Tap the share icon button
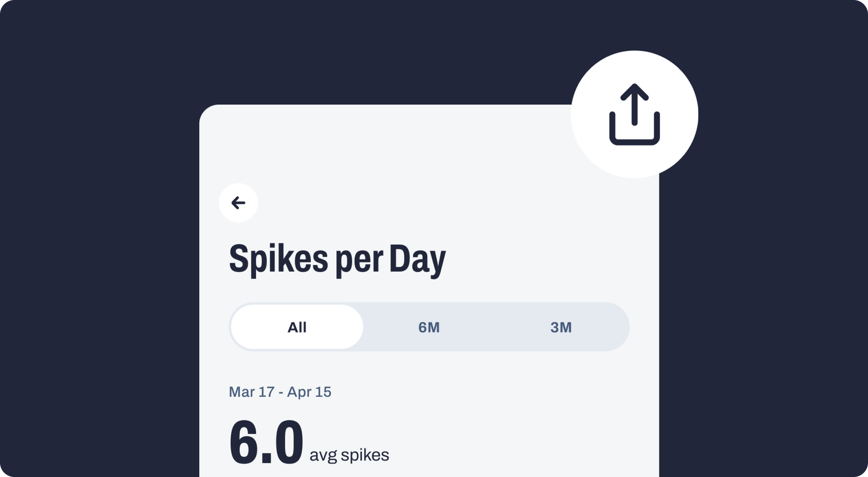Image resolution: width=868 pixels, height=477 pixels. pyautogui.click(x=634, y=115)
